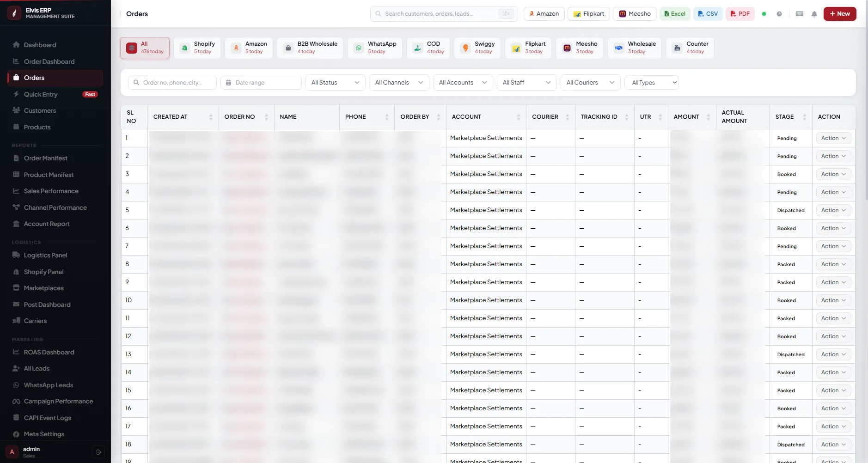Open CAPI Event Logs
The height and width of the screenshot is (463, 868).
[55, 418]
